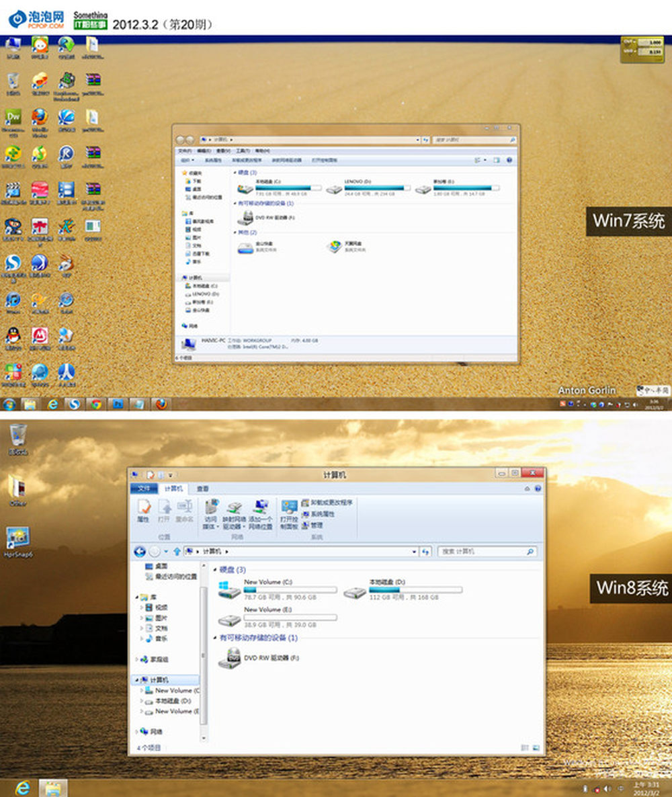Open the Help menu in Win7 Explorer
The image size is (672, 797).
[x=262, y=151]
